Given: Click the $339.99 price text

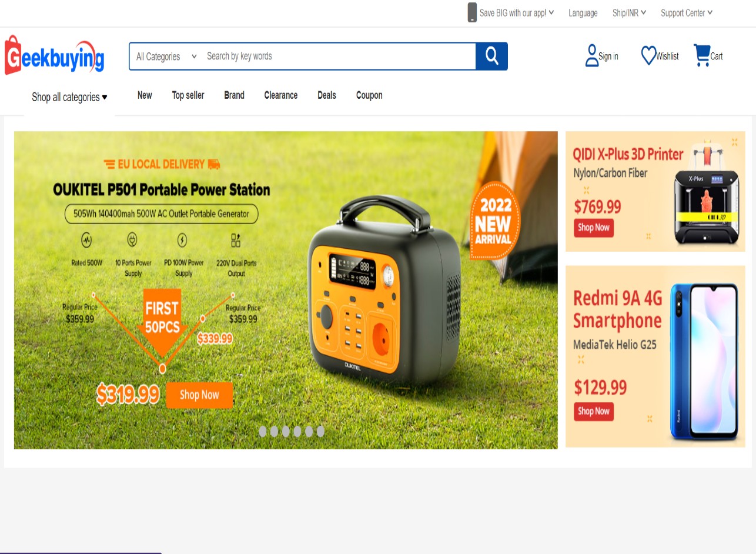Looking at the screenshot, I should point(215,339).
